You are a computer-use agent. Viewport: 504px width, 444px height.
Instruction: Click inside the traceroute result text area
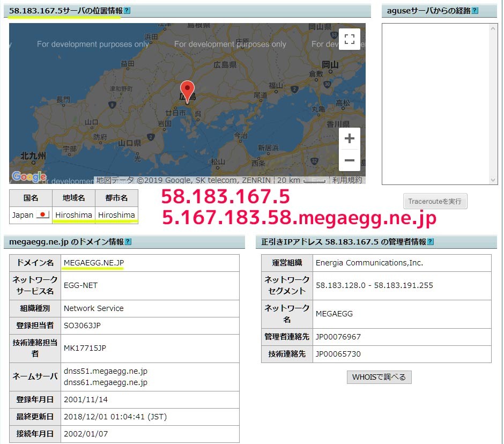[x=436, y=104]
